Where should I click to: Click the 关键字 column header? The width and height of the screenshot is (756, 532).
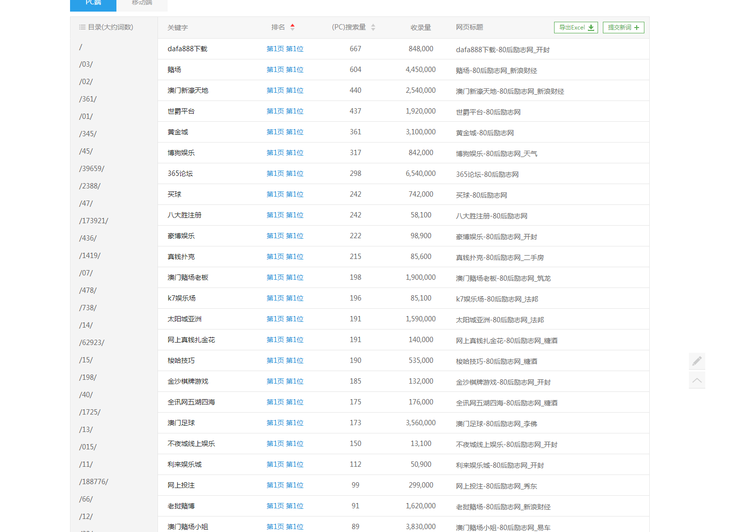click(178, 28)
